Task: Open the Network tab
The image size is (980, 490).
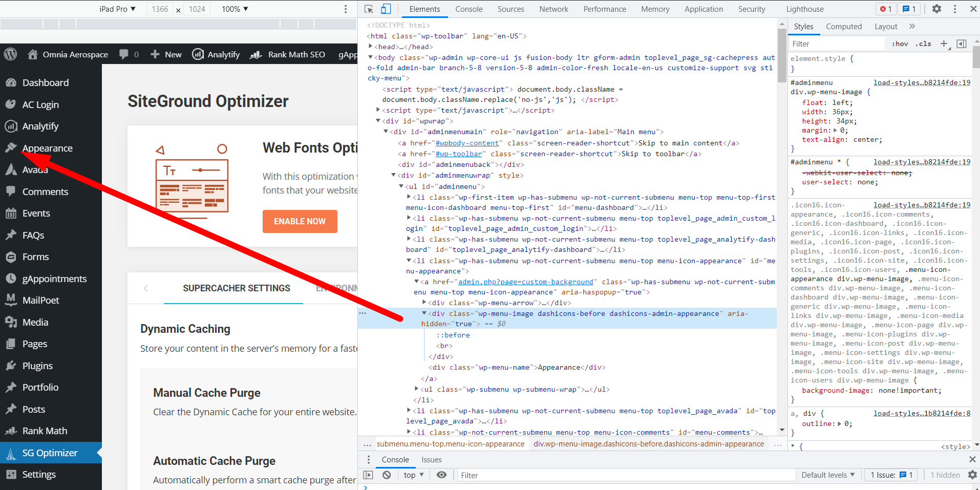Action: tap(554, 9)
